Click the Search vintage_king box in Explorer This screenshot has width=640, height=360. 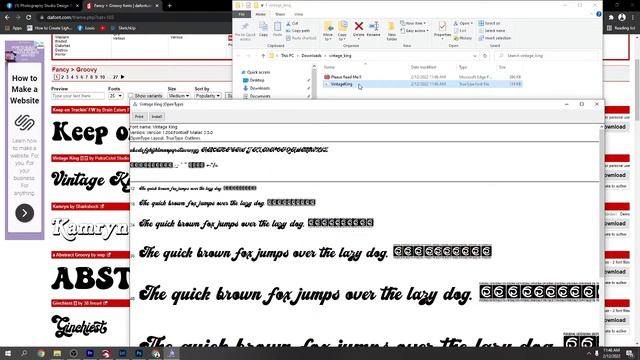(548, 56)
